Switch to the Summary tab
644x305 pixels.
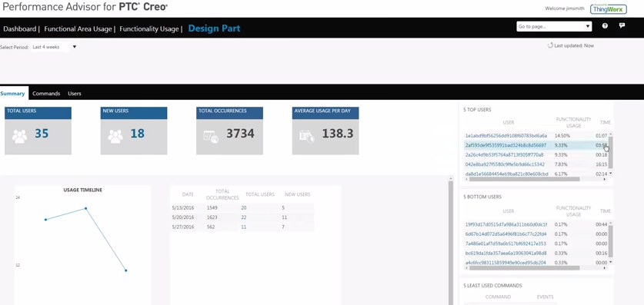click(13, 94)
